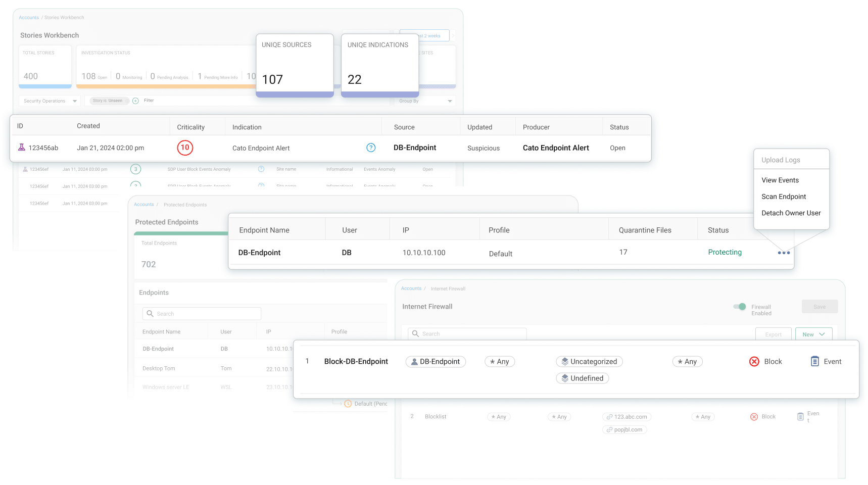Click the Export button
Viewport: 868px width, 485px height.
773,334
